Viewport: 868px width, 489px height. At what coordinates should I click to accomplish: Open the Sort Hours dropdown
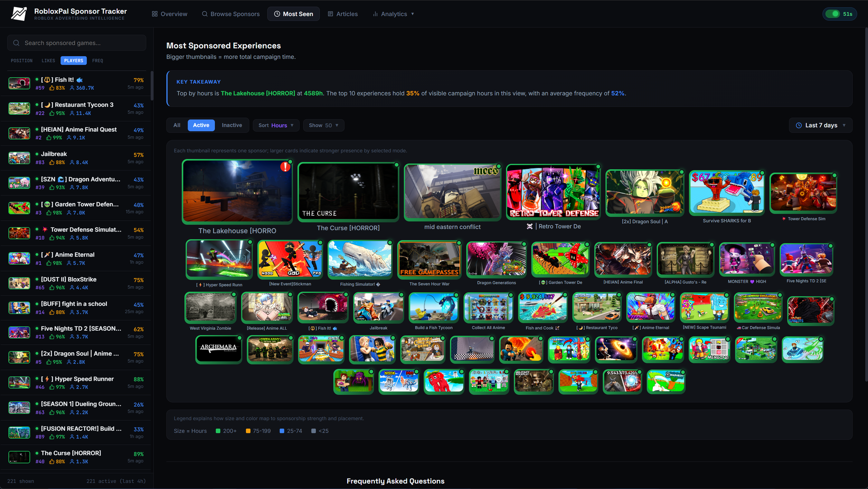click(276, 125)
